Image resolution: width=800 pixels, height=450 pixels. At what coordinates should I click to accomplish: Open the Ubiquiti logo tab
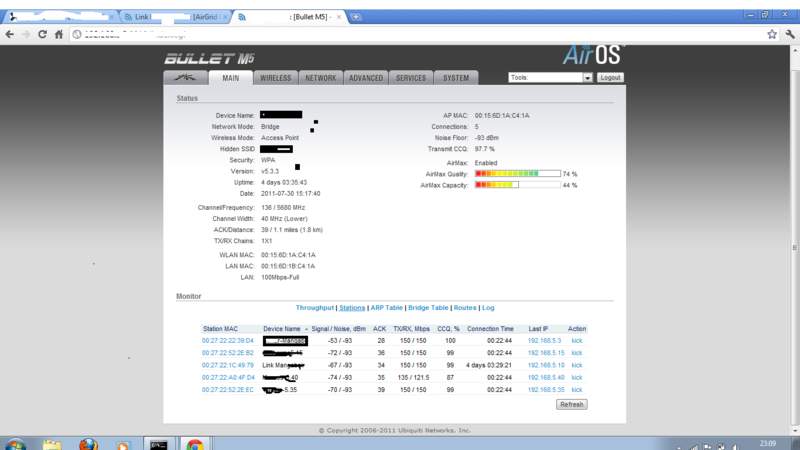point(185,78)
